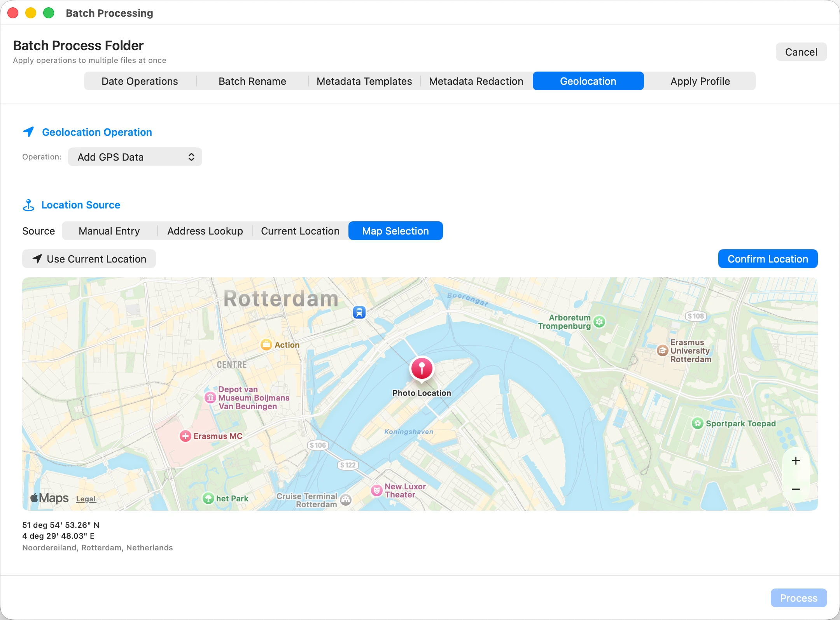The height and width of the screenshot is (620, 840).
Task: Minimize the Batch Processing window
Action: 31,13
